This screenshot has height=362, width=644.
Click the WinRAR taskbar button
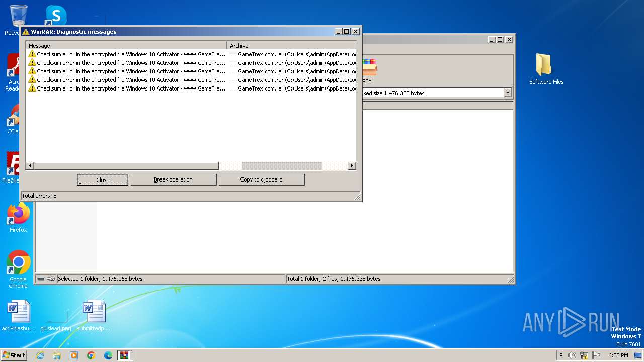pyautogui.click(x=124, y=355)
